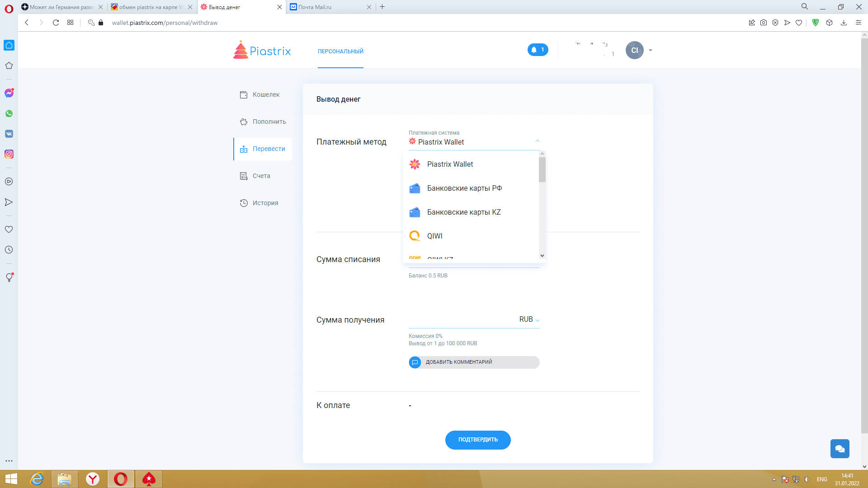
Task: Select QIWI payment option
Action: click(471, 236)
